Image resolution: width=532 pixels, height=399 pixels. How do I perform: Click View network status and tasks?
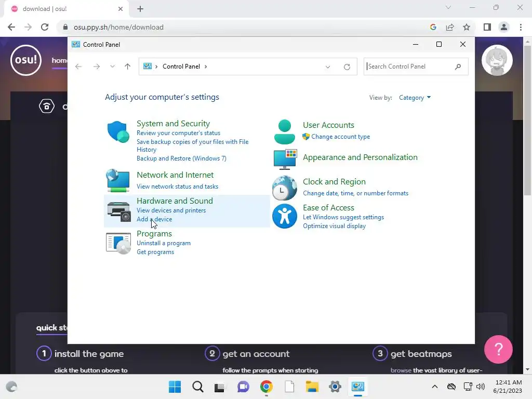178,187
